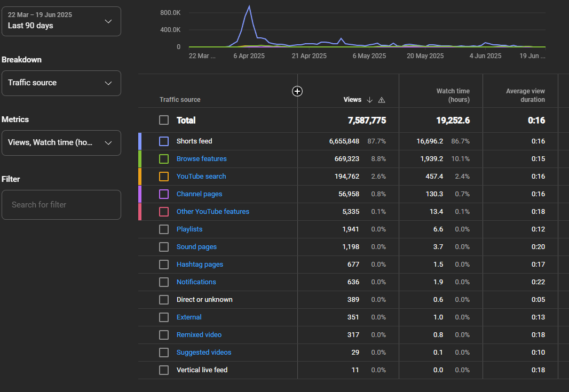Image resolution: width=569 pixels, height=392 pixels.
Task: Check the Vertical live feed checkbox
Action: [x=164, y=370]
